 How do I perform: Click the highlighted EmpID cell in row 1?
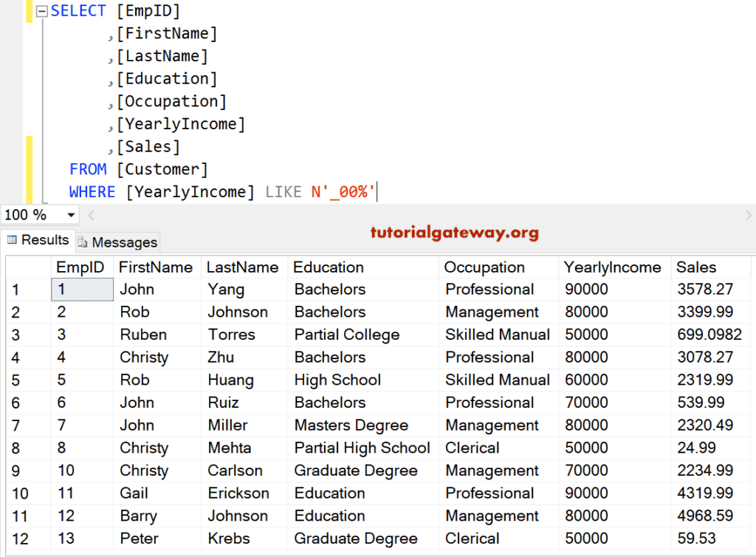coord(82,290)
